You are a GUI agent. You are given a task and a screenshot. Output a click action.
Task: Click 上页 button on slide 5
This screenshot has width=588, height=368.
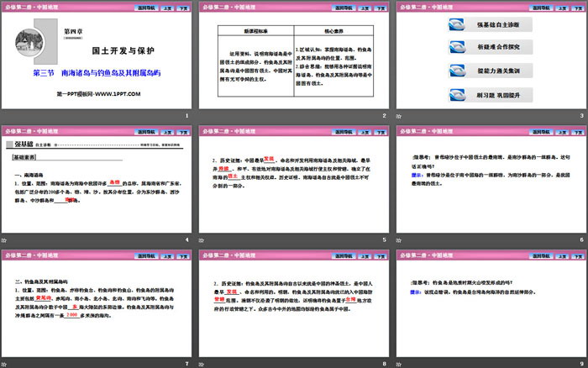click(x=365, y=132)
